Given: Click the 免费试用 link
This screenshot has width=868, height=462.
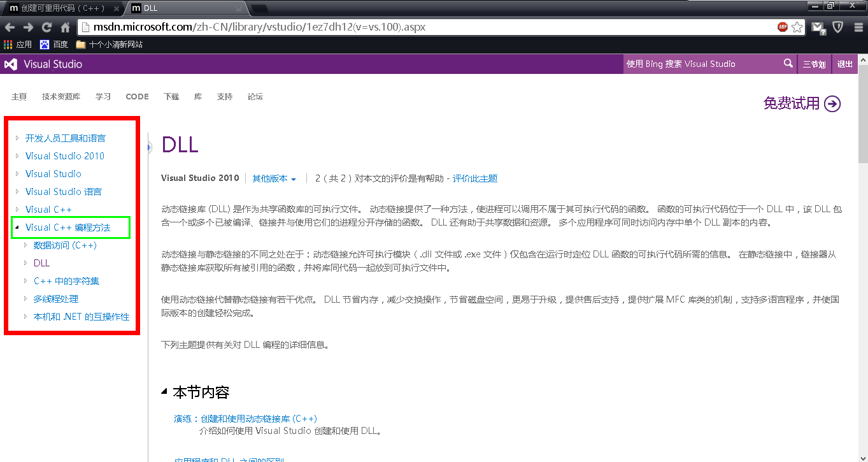Looking at the screenshot, I should 792,103.
